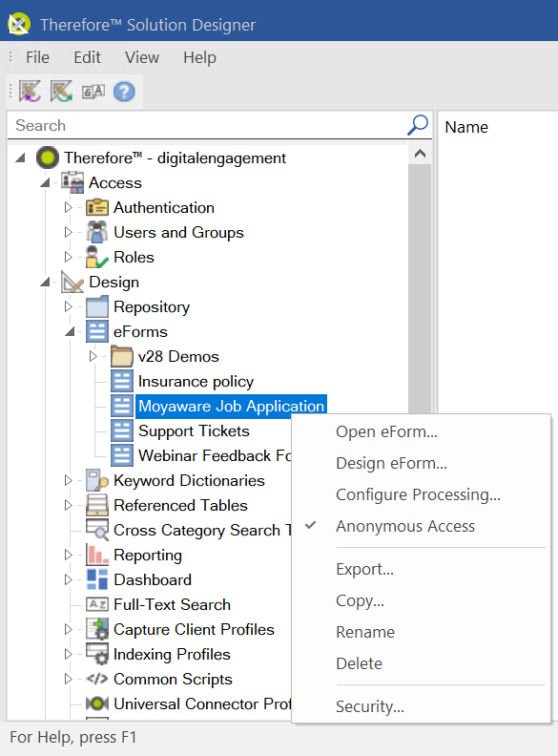Screen dimensions: 558x756
Task: Collapse the Therefore digitalengagement root node
Action: (21, 157)
